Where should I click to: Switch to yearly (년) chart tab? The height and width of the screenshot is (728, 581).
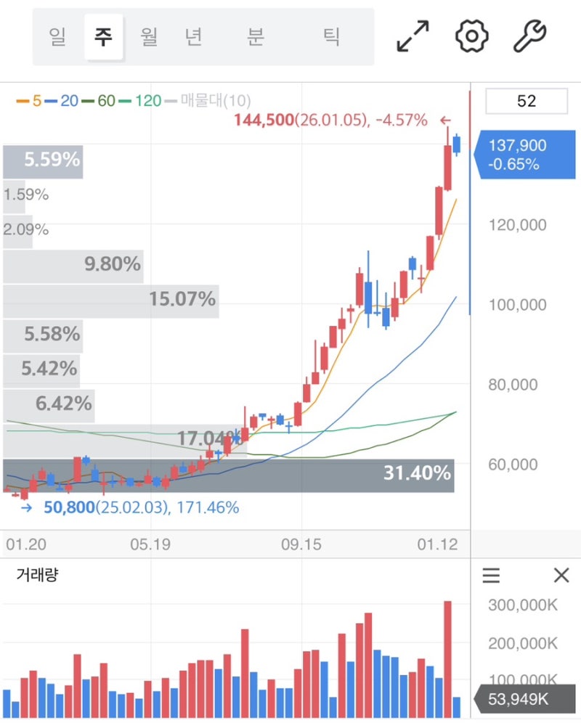[x=193, y=36]
